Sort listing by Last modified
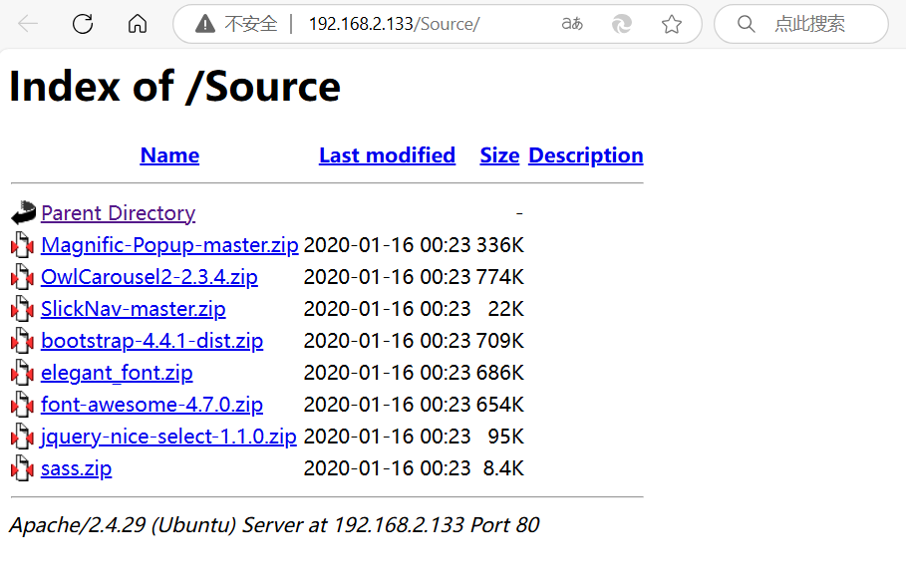 pyautogui.click(x=387, y=155)
